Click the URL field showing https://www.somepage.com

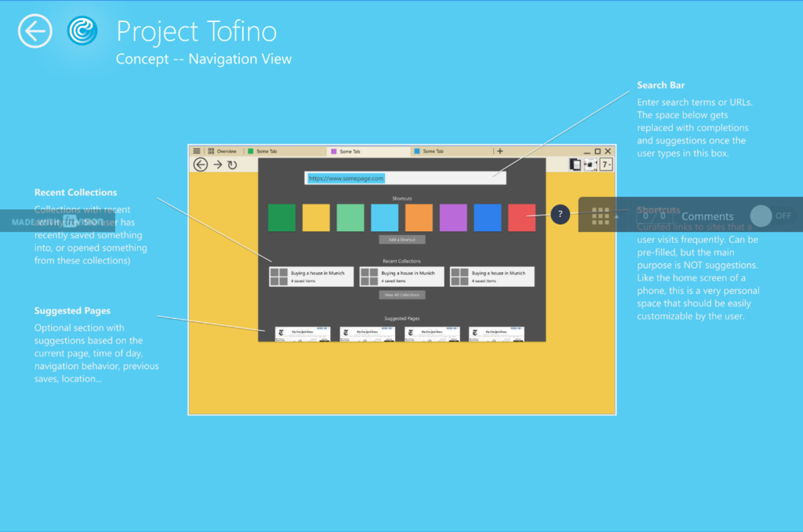(405, 178)
